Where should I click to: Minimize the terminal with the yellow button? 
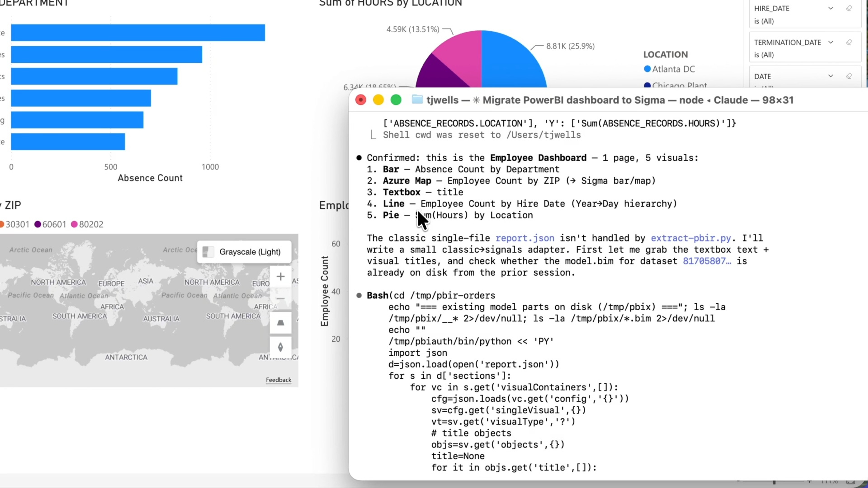[x=378, y=100]
